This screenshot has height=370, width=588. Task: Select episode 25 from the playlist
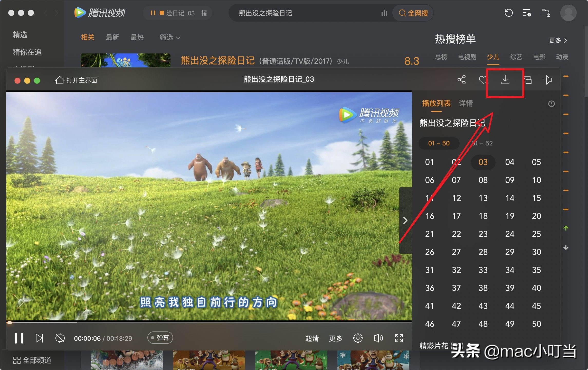point(536,234)
